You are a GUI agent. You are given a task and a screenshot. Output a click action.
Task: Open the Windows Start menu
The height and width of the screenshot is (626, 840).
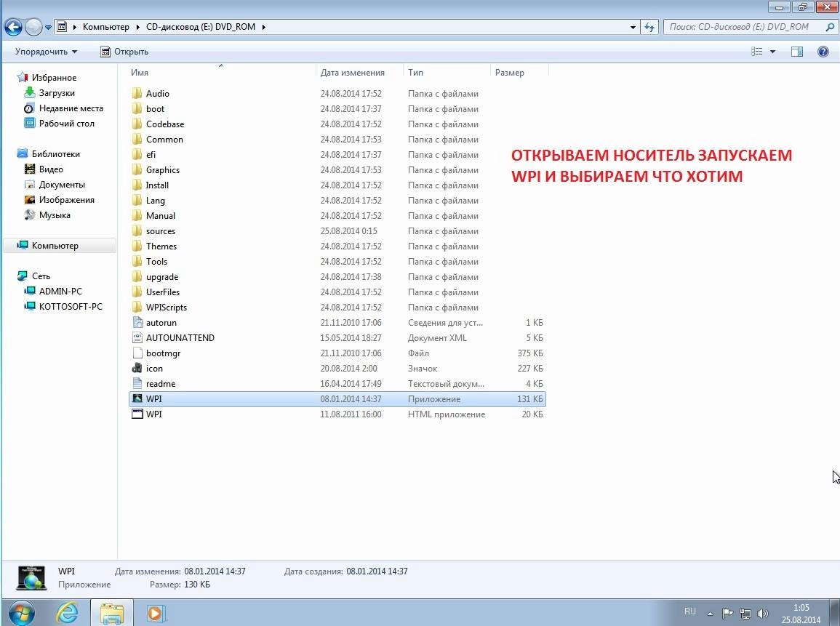[x=21, y=613]
